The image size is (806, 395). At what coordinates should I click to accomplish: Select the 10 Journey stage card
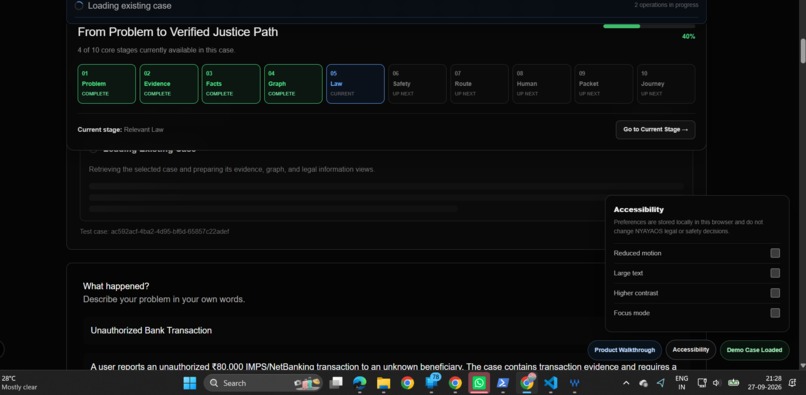tap(666, 84)
